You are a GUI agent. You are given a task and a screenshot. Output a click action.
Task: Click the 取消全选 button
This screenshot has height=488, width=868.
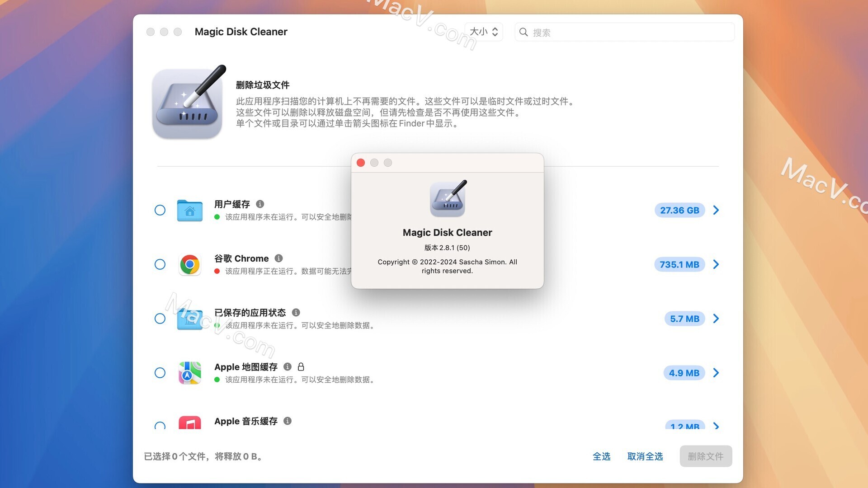(x=645, y=456)
